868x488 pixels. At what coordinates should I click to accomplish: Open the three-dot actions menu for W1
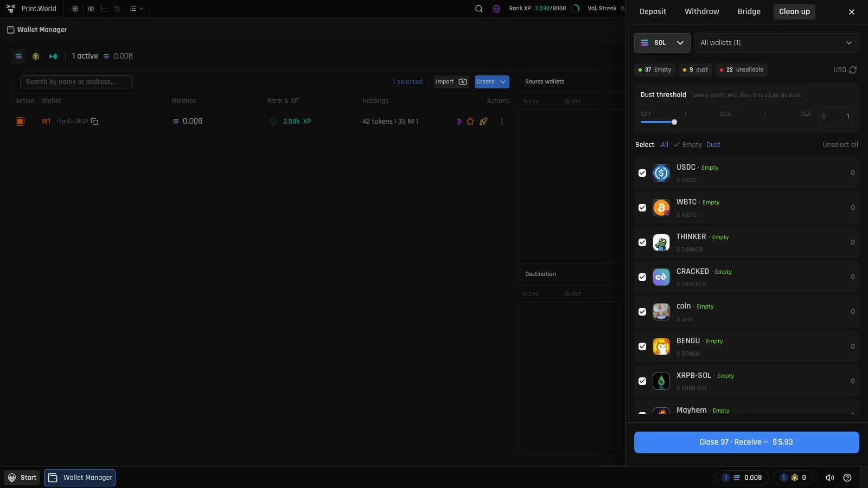click(502, 121)
